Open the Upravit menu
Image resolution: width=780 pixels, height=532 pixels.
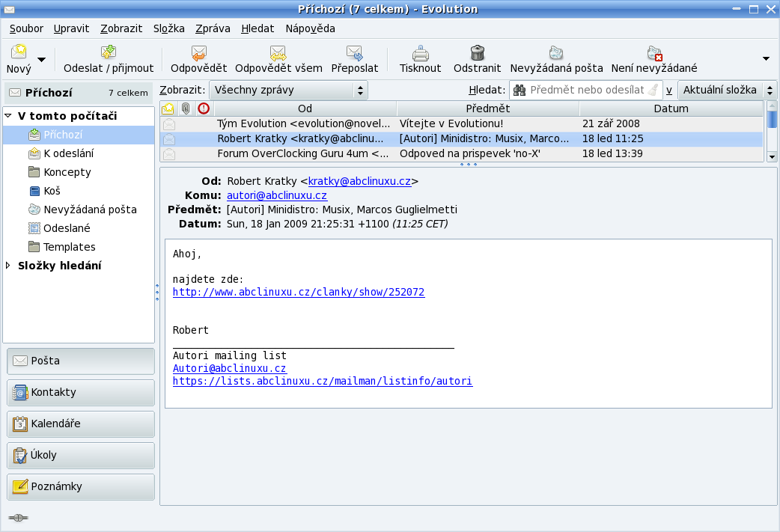(72, 29)
